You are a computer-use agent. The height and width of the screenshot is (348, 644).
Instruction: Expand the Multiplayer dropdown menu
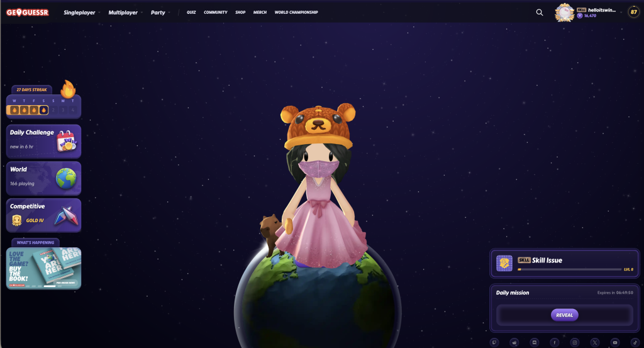click(125, 13)
